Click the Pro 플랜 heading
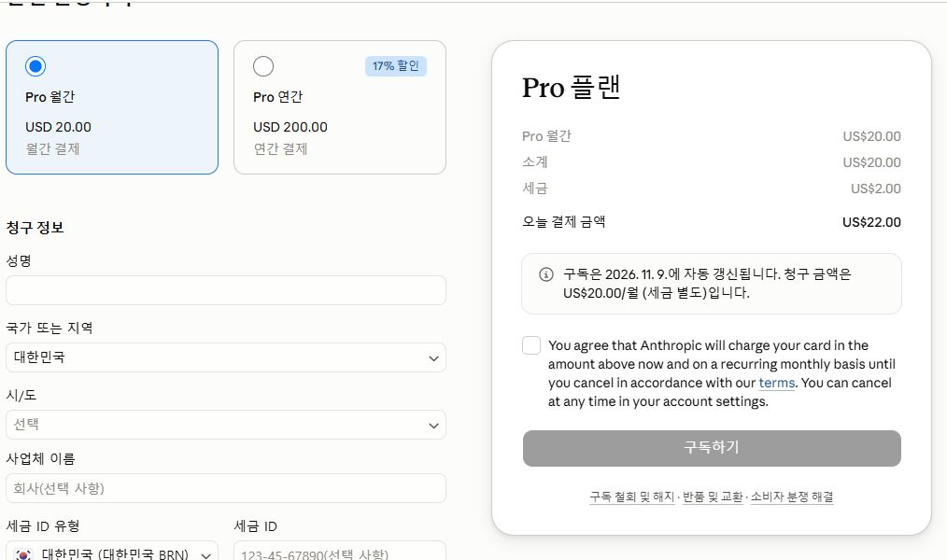The image size is (947, 560). [571, 88]
